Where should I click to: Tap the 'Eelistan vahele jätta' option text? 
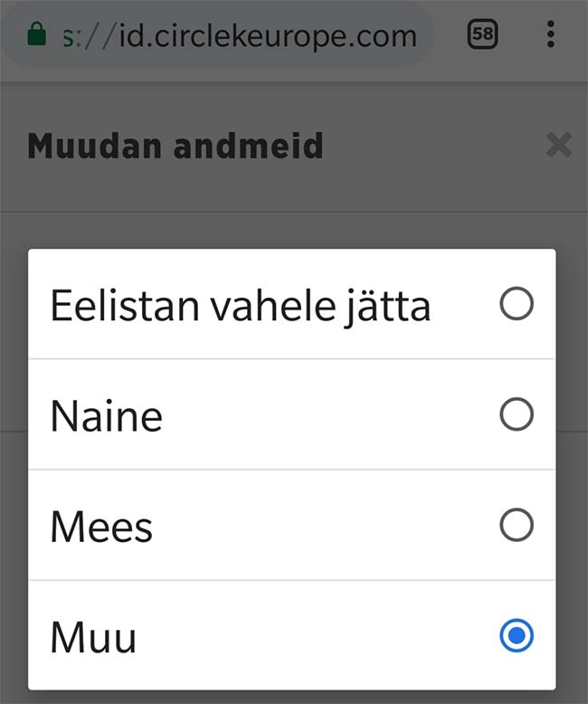click(x=241, y=306)
